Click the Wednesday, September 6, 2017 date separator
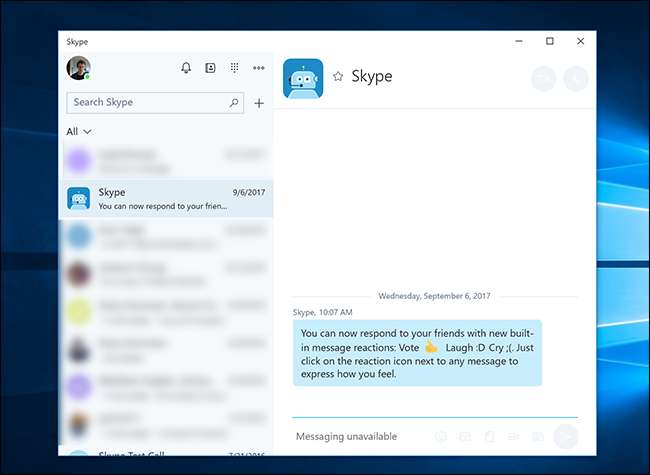The width and height of the screenshot is (650, 475). (x=434, y=296)
